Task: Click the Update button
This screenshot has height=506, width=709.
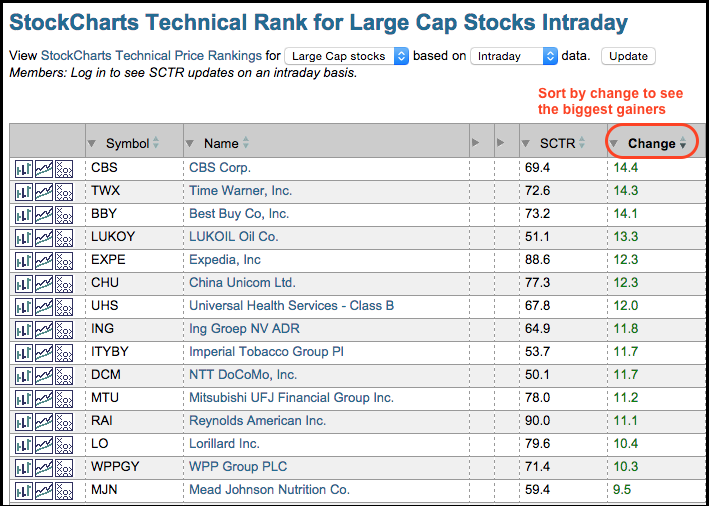Action: [628, 56]
